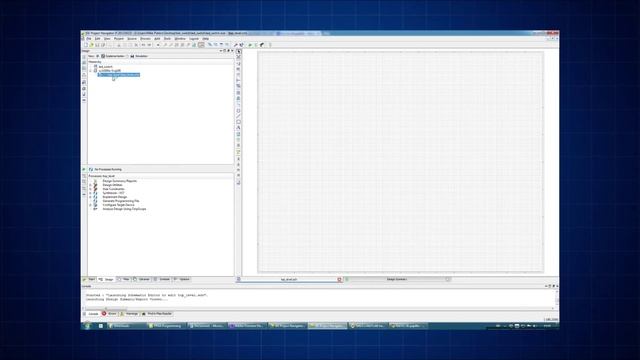The image size is (640, 360).
Task: Switch to the Warnings output tab
Action: coord(129,314)
